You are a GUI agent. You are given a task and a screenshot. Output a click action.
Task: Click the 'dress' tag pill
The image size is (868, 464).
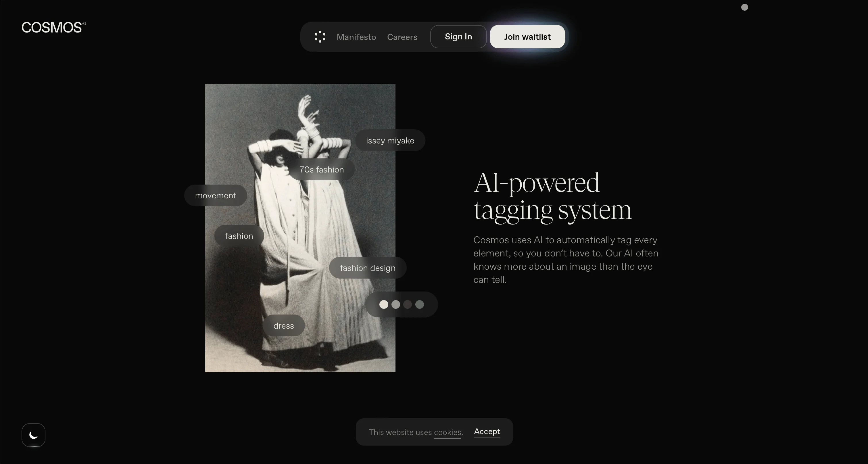click(x=283, y=325)
